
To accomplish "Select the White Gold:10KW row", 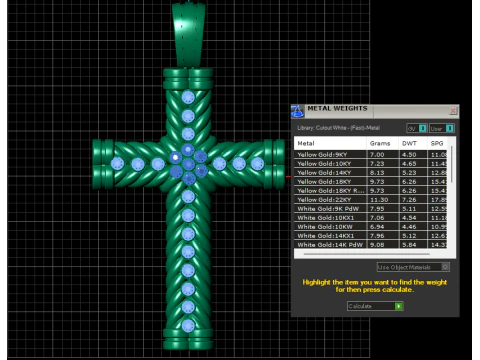I will click(x=371, y=227).
